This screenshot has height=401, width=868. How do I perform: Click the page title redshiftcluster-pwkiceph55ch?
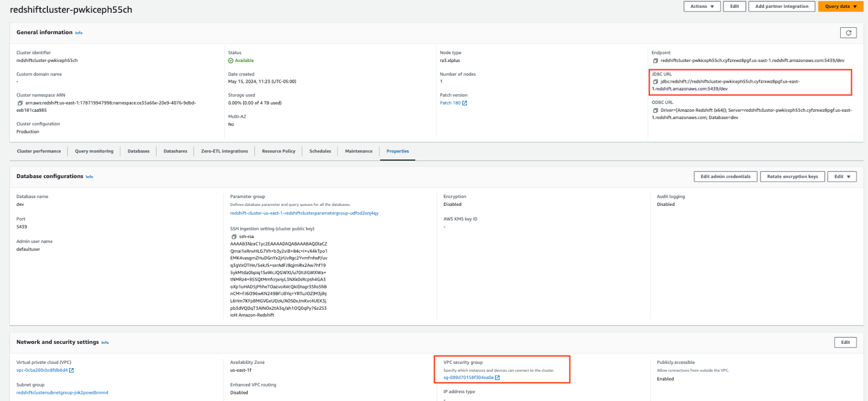click(71, 10)
